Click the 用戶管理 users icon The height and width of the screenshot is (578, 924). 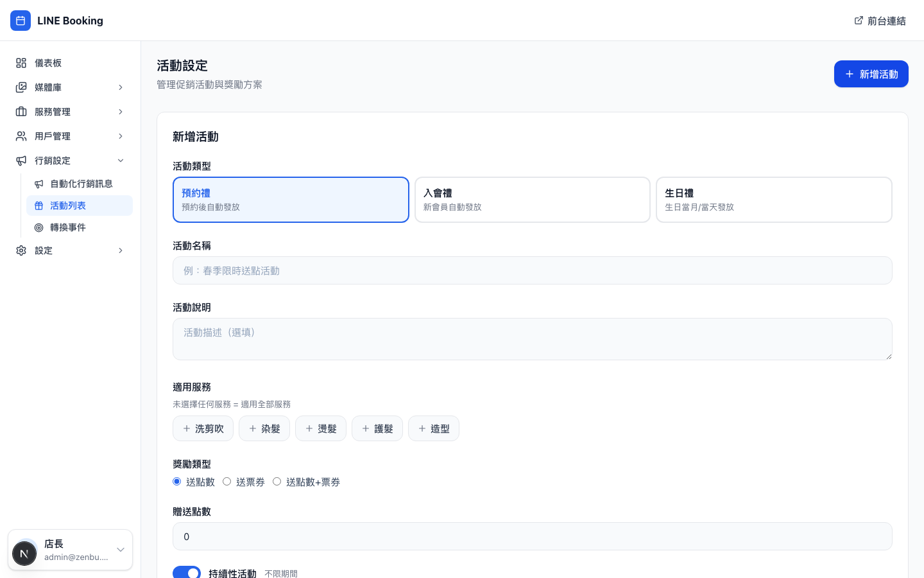point(21,136)
